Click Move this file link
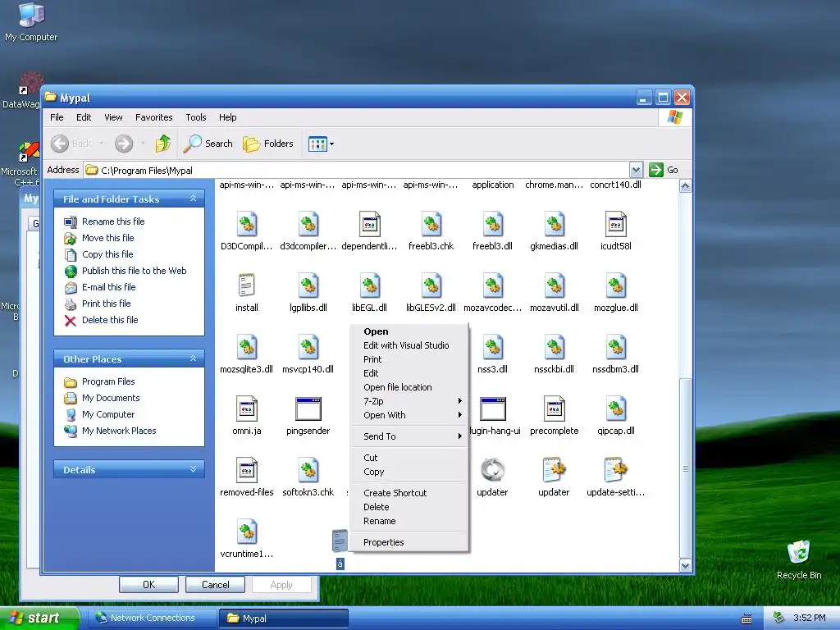Image resolution: width=840 pixels, height=630 pixels. tap(107, 238)
